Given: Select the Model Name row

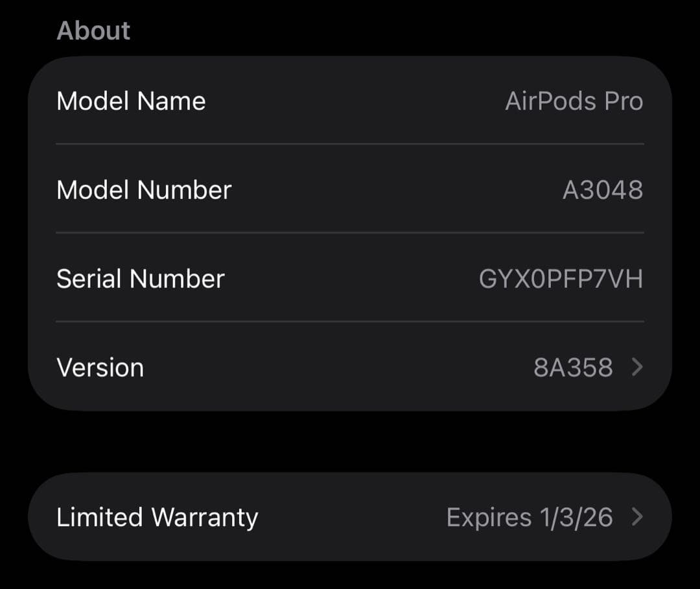Looking at the screenshot, I should (350, 101).
